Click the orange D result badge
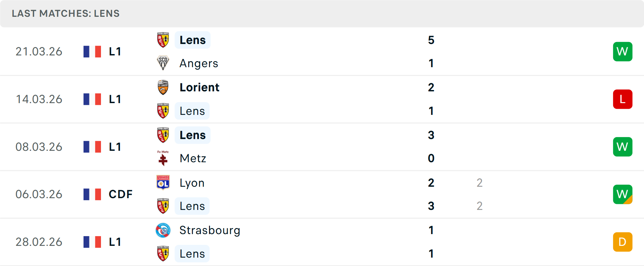Viewport: 644px width, 266px height. pyautogui.click(x=623, y=242)
